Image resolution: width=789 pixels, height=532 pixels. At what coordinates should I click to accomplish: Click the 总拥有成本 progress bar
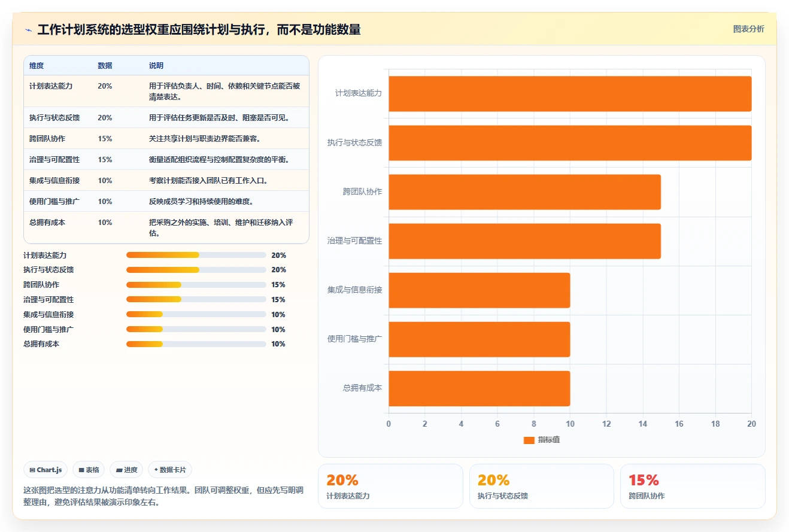tap(196, 344)
